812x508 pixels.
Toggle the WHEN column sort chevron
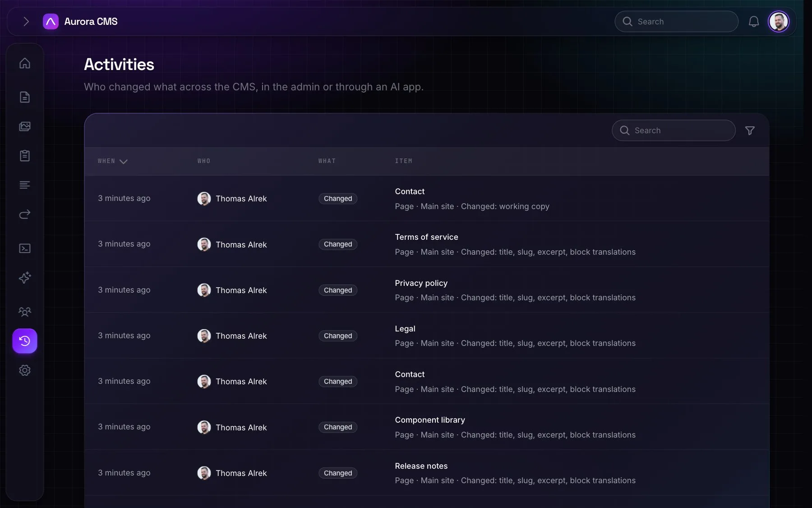point(123,161)
